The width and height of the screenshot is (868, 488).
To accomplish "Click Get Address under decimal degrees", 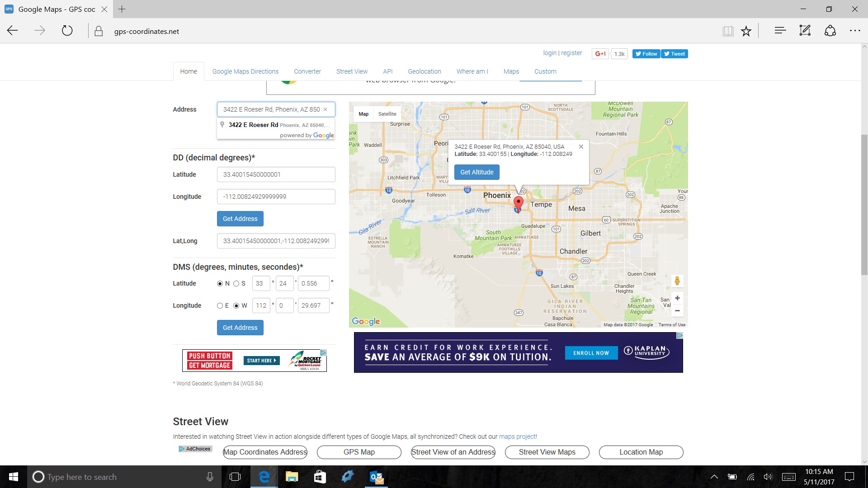I will pos(240,219).
